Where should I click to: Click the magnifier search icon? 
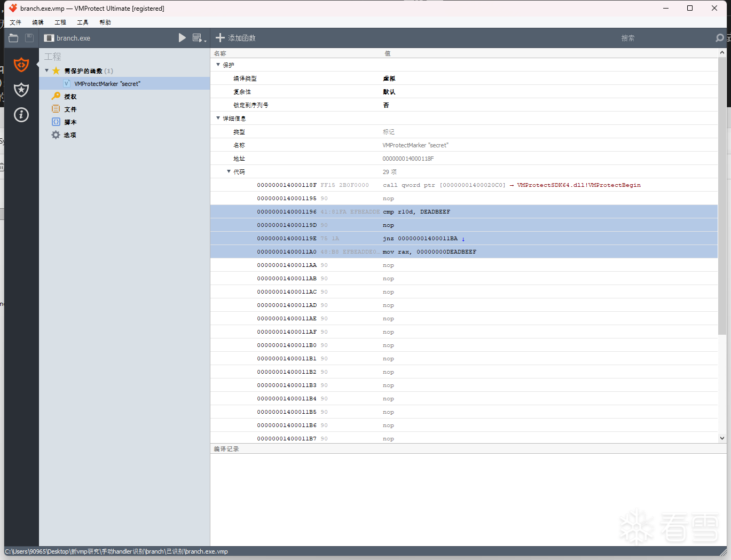coord(720,38)
